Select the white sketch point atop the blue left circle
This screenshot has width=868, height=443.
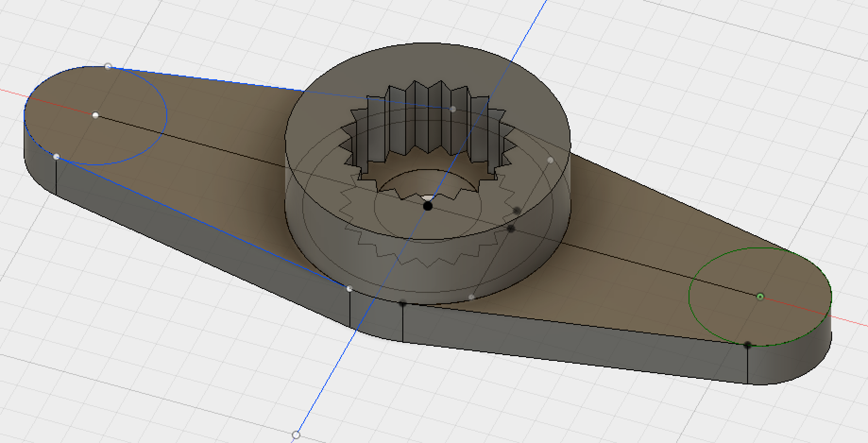pyautogui.click(x=108, y=67)
